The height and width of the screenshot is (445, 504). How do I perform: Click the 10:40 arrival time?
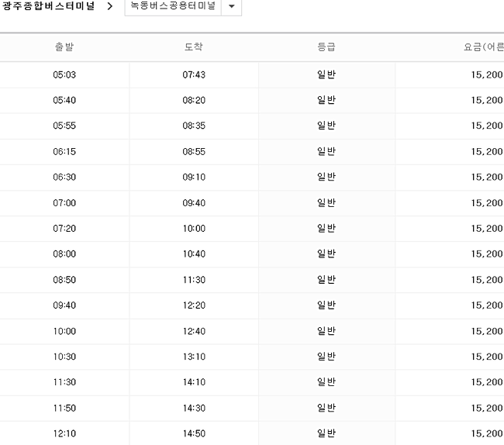click(x=194, y=254)
